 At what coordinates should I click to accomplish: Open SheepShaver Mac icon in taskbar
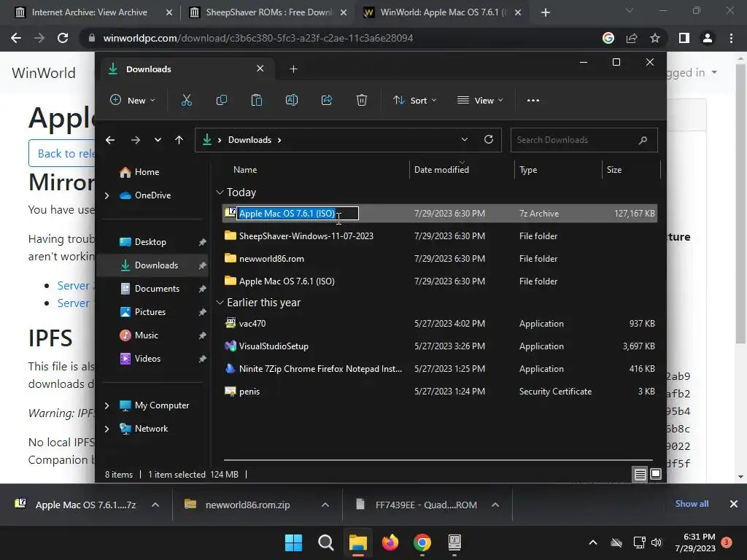pos(454,542)
